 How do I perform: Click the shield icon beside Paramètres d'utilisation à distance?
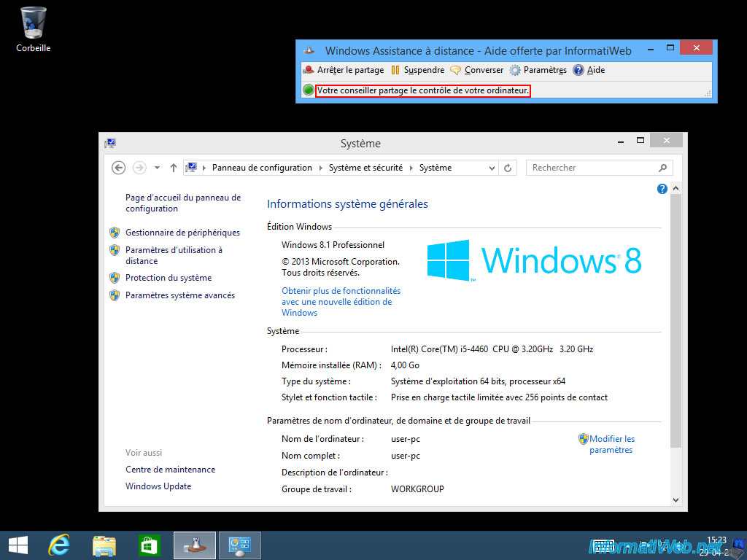pyautogui.click(x=115, y=250)
